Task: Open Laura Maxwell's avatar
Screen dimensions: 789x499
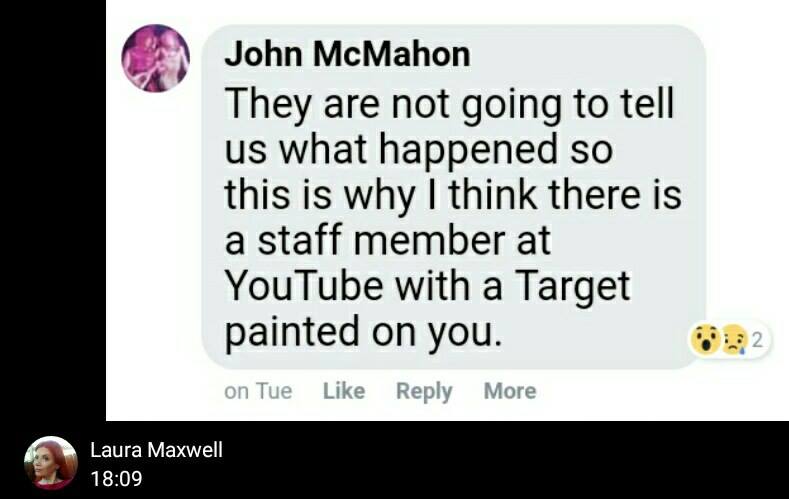Action: click(x=51, y=463)
